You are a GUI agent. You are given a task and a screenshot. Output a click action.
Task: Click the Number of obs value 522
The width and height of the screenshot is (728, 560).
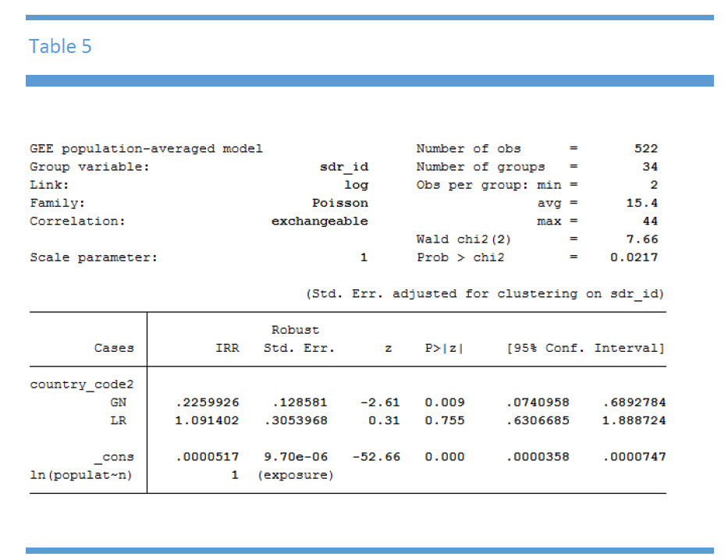(646, 148)
